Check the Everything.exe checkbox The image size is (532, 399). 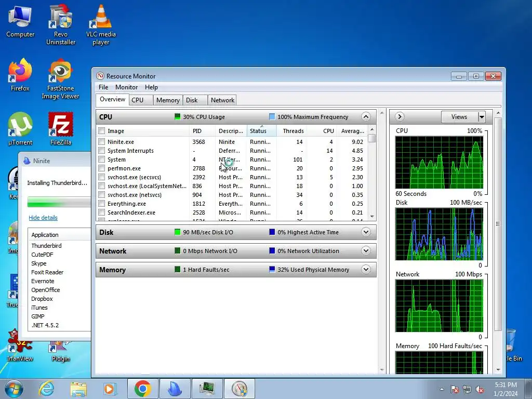(101, 203)
